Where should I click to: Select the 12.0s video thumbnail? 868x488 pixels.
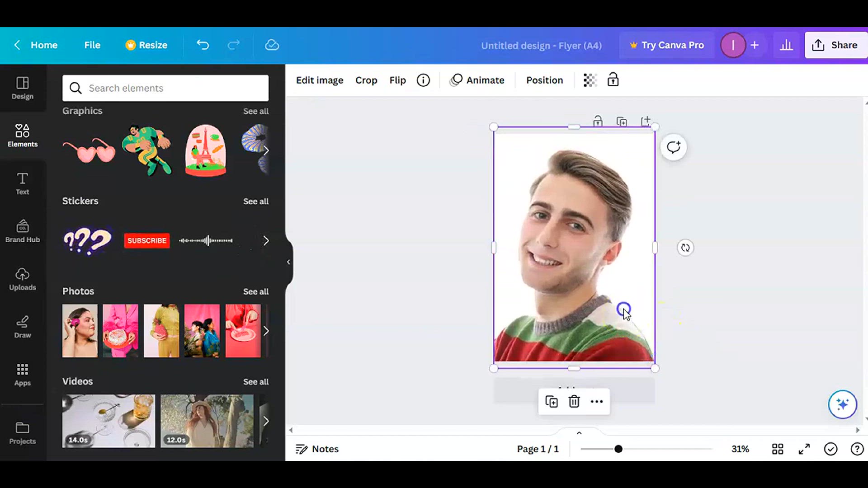[207, 421]
